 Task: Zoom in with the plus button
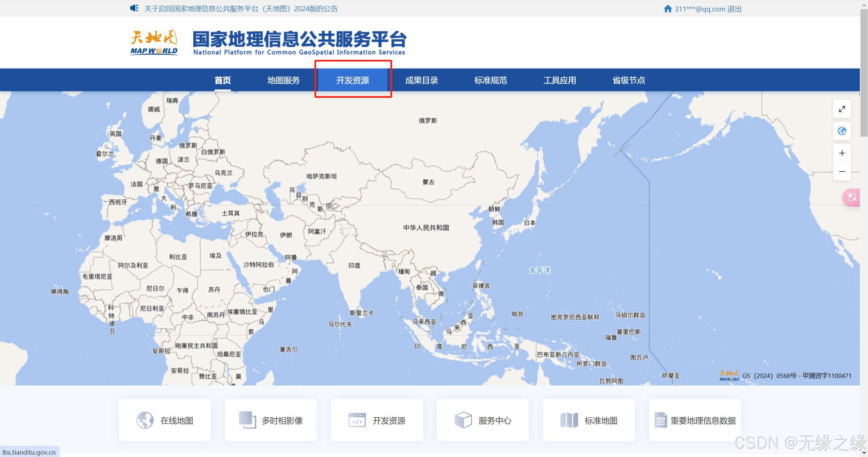click(842, 153)
